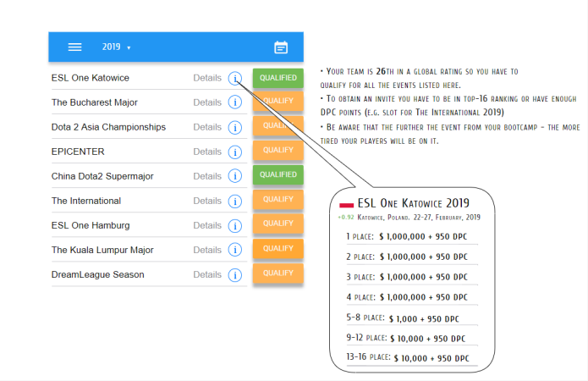This screenshot has width=588, height=381.
Task: Select ESL One Katowice event name
Action: pyautogui.click(x=91, y=78)
